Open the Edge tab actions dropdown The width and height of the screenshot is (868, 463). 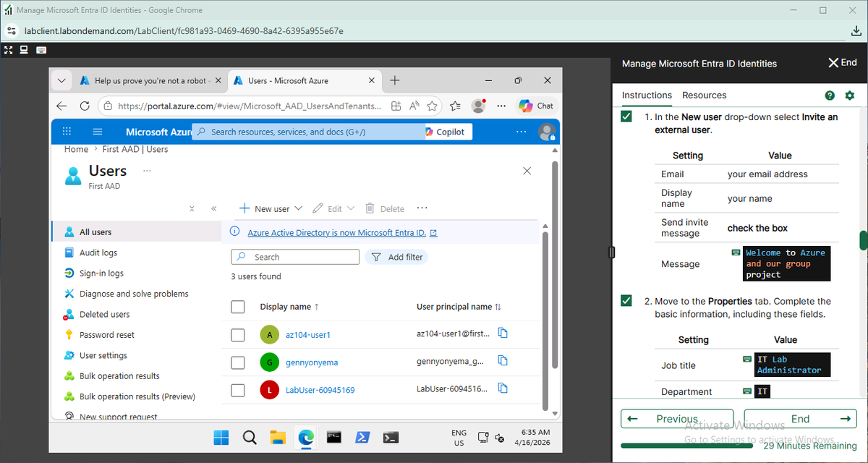tap(61, 80)
